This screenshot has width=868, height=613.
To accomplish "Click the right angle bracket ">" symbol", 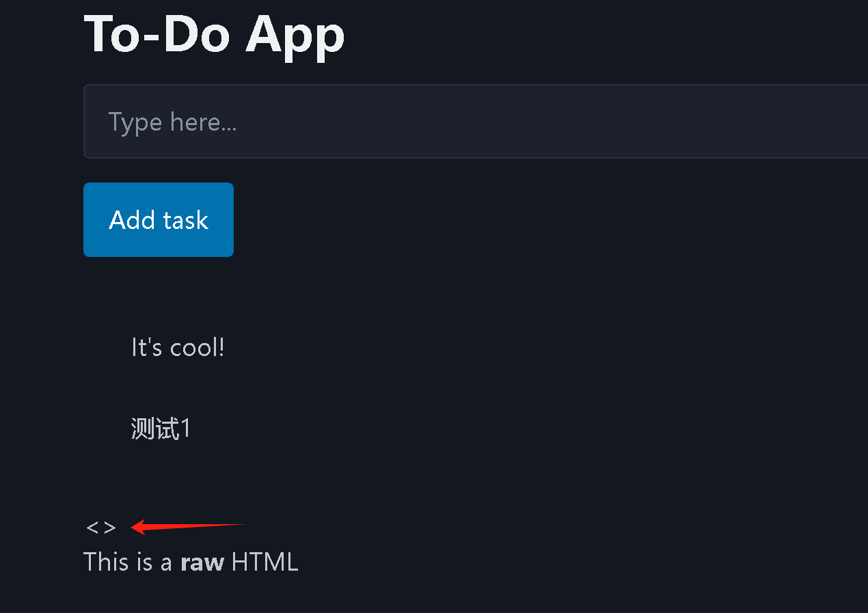I will click(110, 528).
